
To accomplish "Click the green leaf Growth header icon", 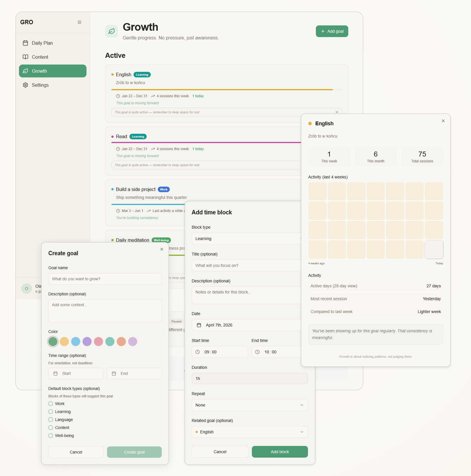I will [112, 31].
